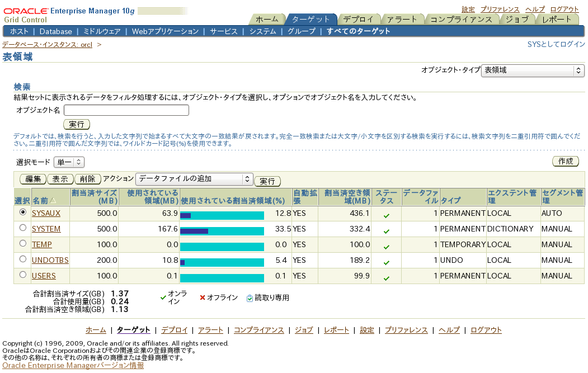This screenshot has height=373, width=588.
Task: Switch to the アラート tab
Action: coord(402,19)
